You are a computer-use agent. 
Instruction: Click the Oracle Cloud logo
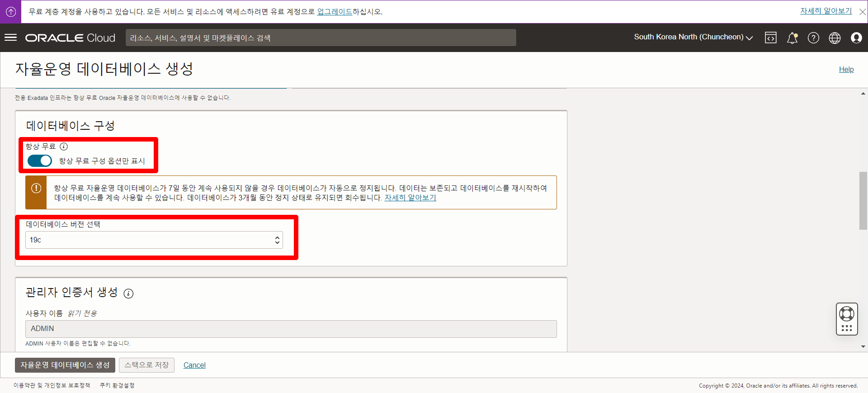(x=70, y=38)
